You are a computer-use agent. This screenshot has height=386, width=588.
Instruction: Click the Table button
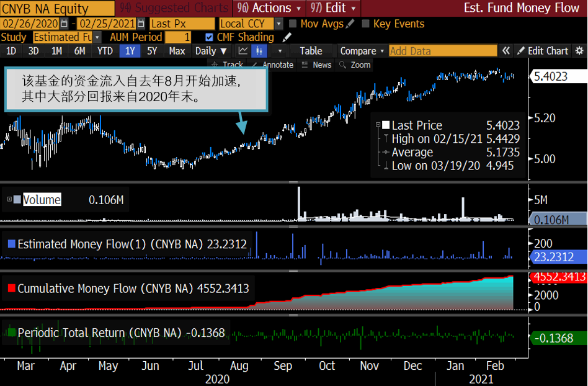[x=311, y=51]
